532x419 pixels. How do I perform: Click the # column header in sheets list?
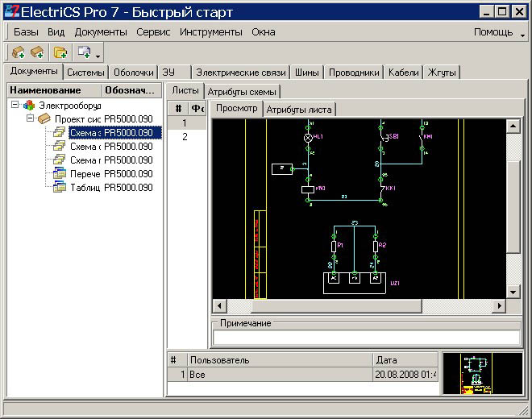click(178, 109)
